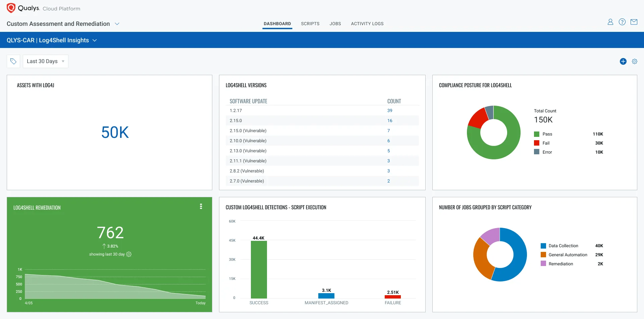Add a new widget with the plus icon
Image resolution: width=644 pixels, height=319 pixels.
click(623, 61)
